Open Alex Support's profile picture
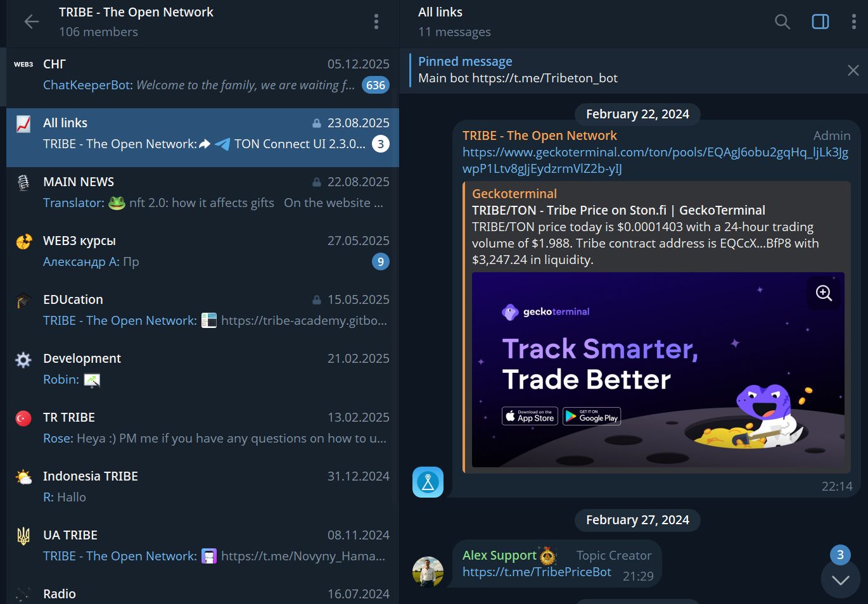The width and height of the screenshot is (868, 604). [x=428, y=572]
